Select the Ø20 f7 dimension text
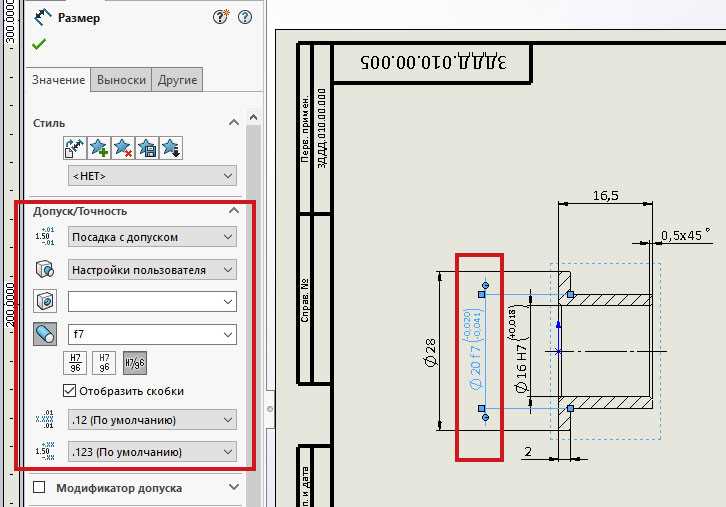The height and width of the screenshot is (507, 726). pyautogui.click(x=476, y=350)
